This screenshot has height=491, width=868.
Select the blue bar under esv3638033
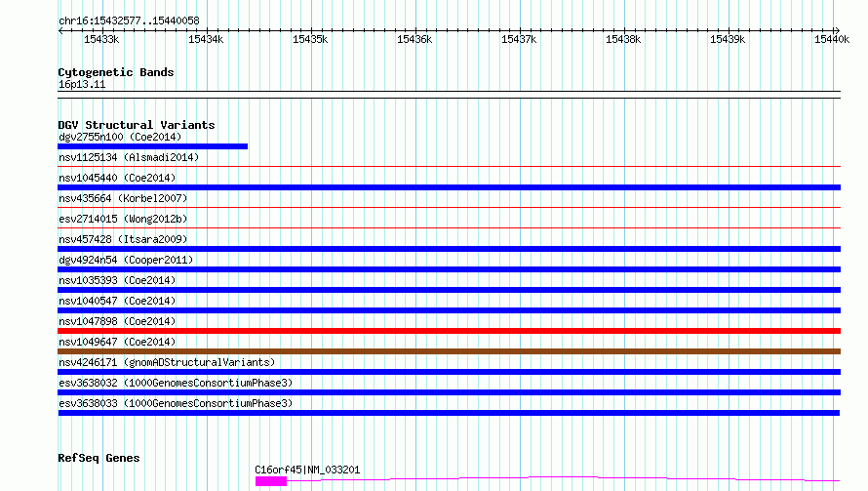coord(449,413)
